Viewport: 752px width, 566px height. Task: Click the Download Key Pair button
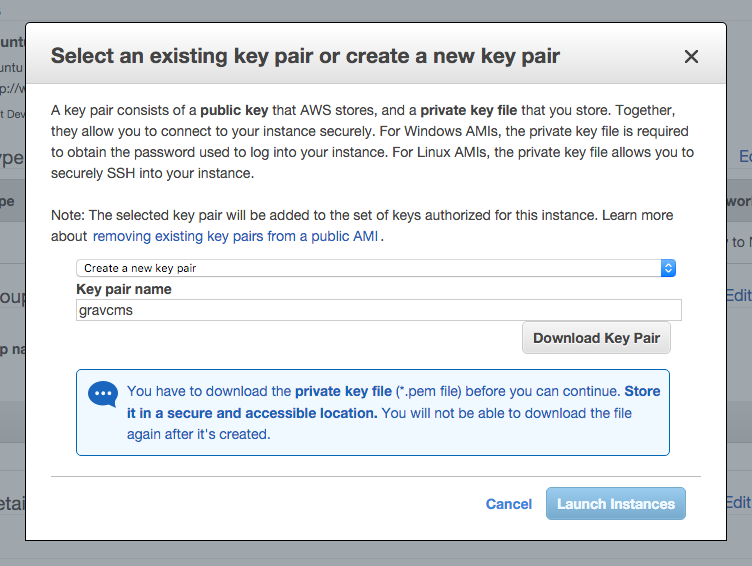click(x=596, y=338)
